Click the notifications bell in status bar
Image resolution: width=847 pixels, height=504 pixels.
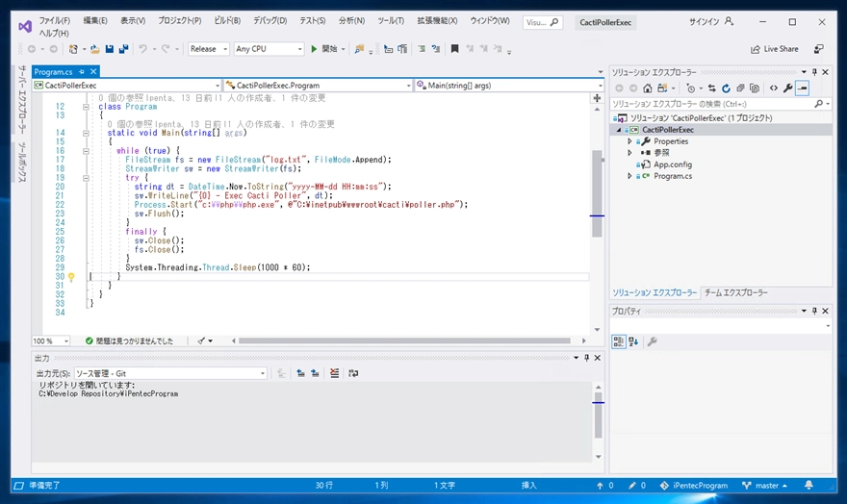[808, 486]
